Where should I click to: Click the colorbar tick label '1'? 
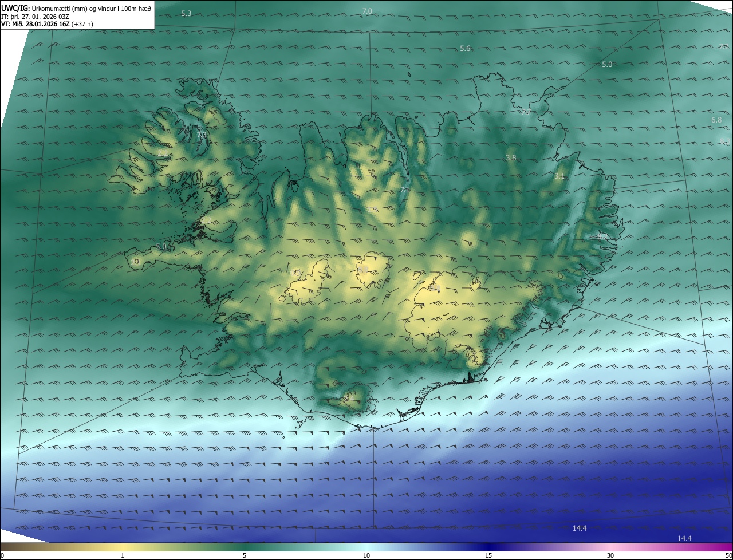(x=123, y=555)
